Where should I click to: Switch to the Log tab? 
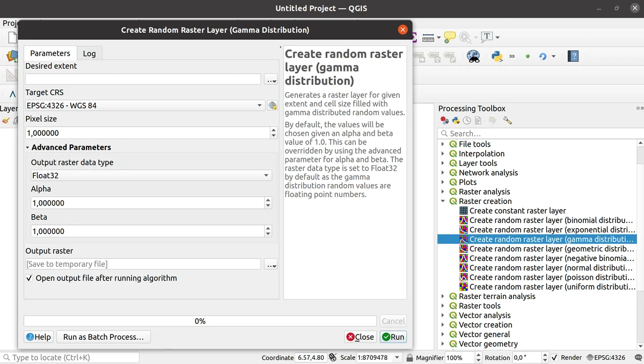pyautogui.click(x=89, y=53)
